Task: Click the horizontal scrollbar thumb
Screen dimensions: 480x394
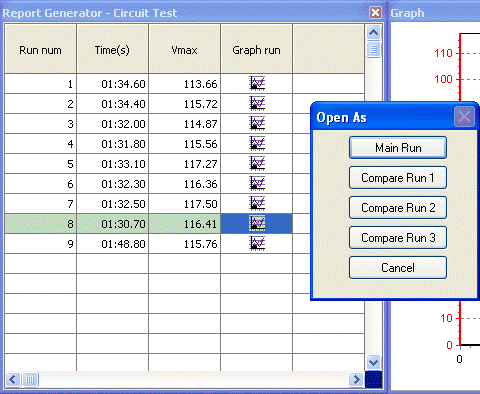Action: 30,379
